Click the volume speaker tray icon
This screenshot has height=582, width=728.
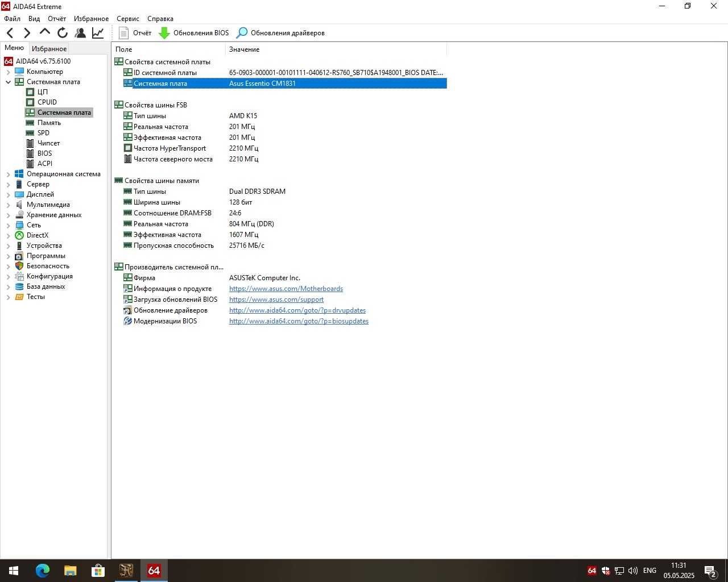633,571
